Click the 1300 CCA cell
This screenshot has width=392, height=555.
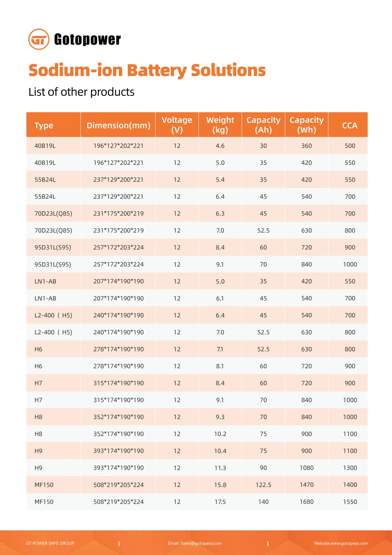pos(350,468)
